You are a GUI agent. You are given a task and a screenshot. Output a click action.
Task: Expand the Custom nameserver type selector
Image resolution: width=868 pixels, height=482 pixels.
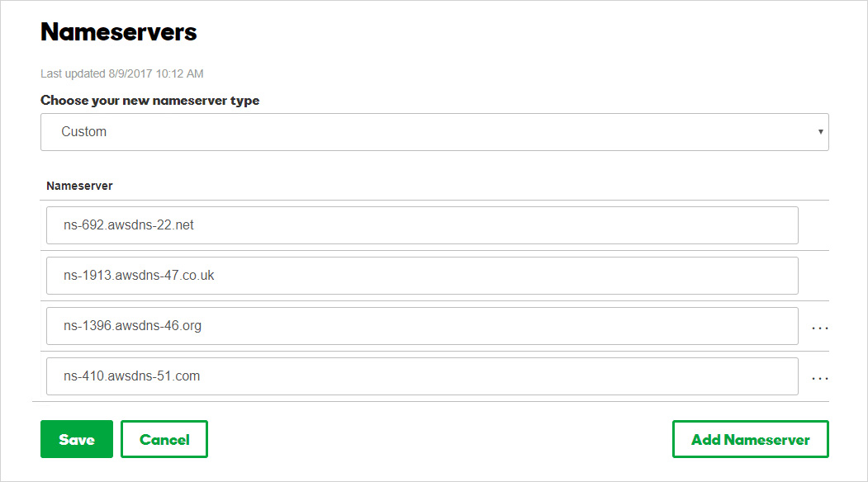434,132
